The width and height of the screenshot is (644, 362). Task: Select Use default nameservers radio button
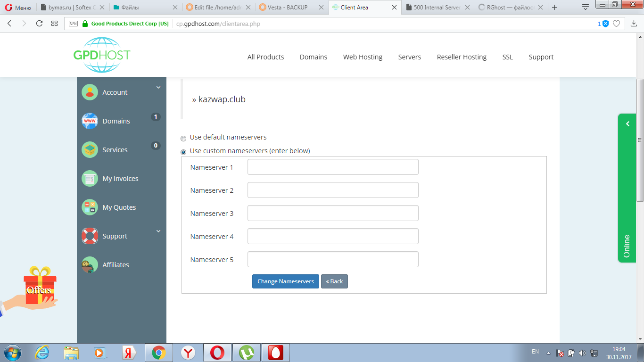(x=183, y=139)
